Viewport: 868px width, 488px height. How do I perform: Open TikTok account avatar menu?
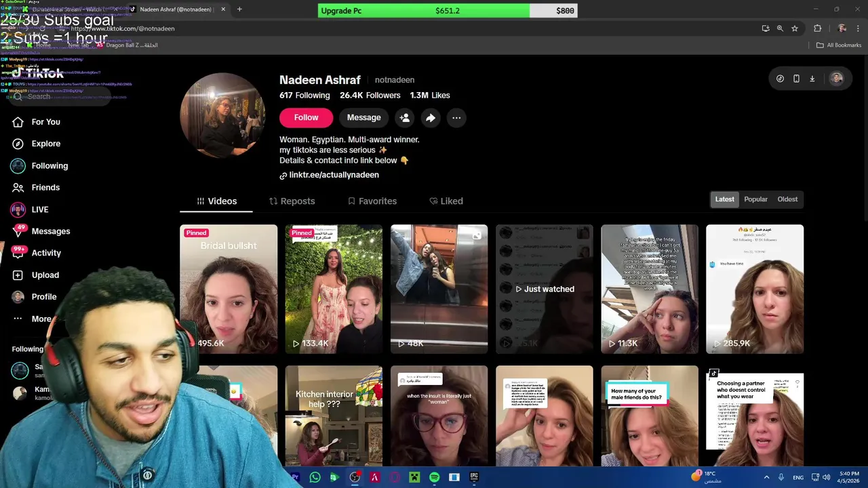coord(837,79)
